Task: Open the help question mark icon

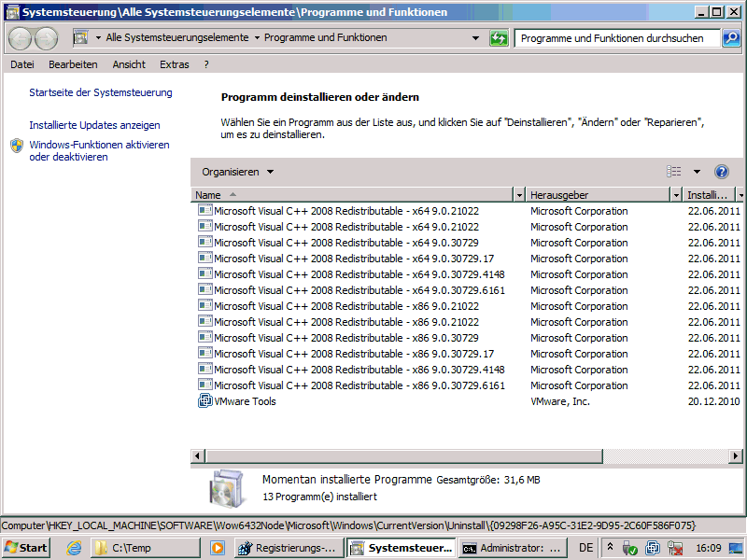Action: click(721, 172)
